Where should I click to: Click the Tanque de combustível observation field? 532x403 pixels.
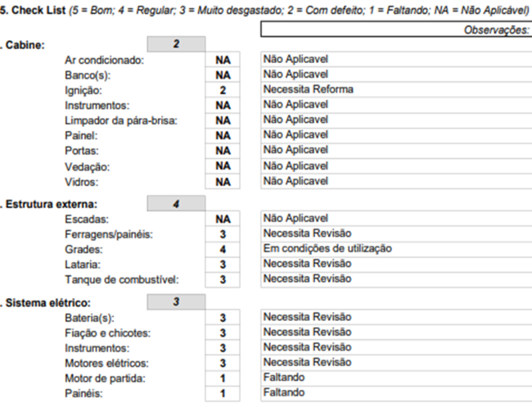point(394,279)
